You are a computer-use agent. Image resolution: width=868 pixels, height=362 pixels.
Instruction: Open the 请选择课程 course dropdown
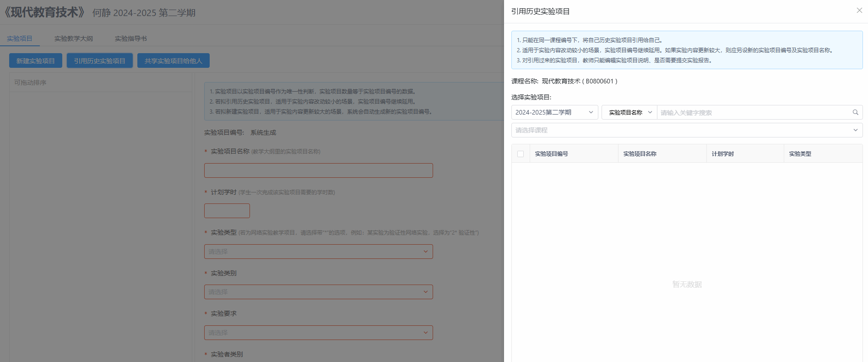[686, 130]
